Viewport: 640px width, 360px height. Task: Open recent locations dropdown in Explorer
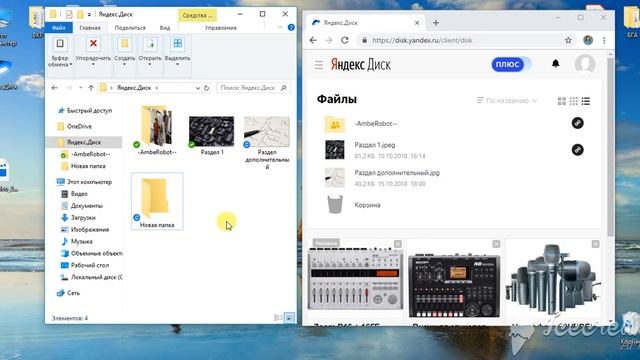pos(80,88)
